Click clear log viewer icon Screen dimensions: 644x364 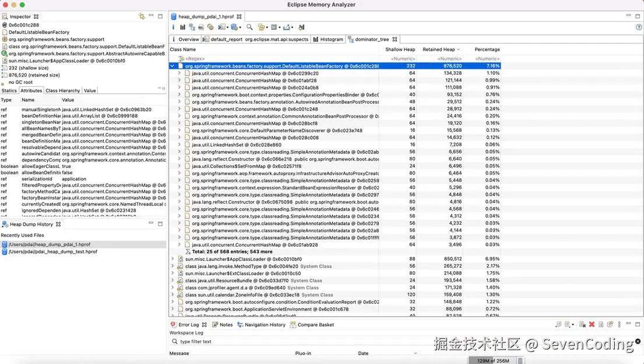582,324
